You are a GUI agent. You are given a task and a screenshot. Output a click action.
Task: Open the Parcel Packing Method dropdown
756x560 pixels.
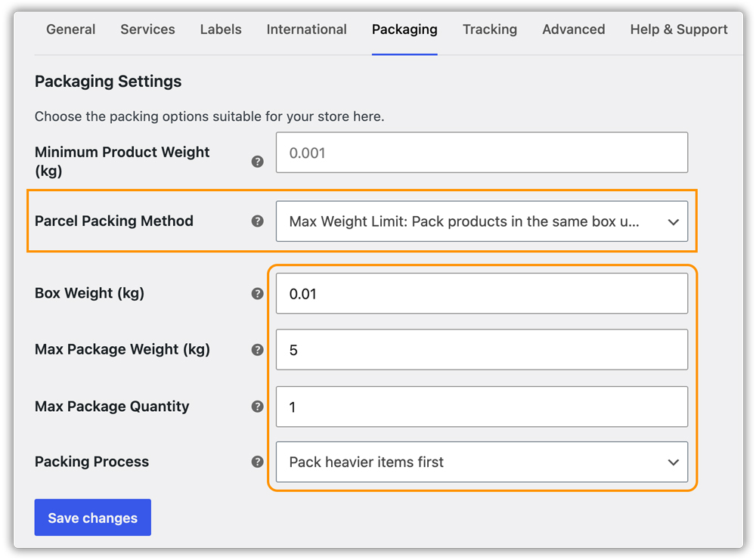pos(482,221)
